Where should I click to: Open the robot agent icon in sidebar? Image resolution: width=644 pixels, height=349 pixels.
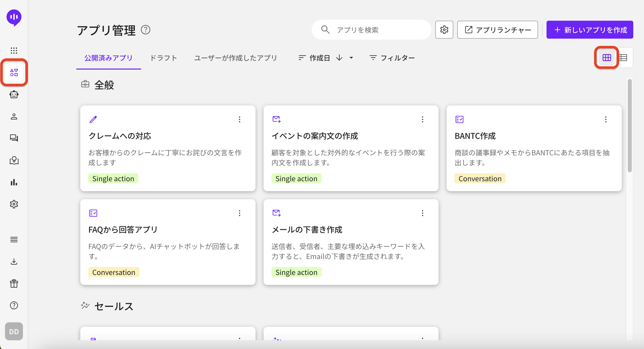coord(14,95)
